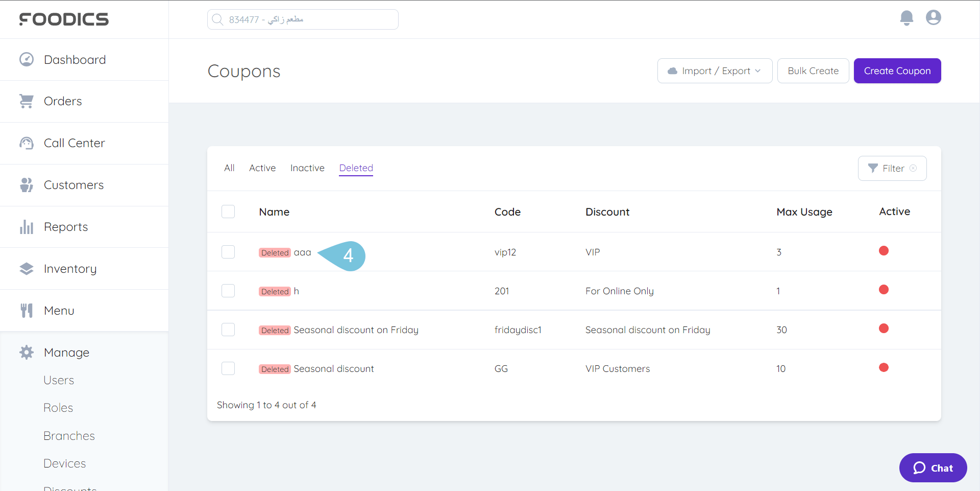Viewport: 980px width, 491px height.
Task: Tick the checkbox for coupon aaa
Action: coord(228,252)
